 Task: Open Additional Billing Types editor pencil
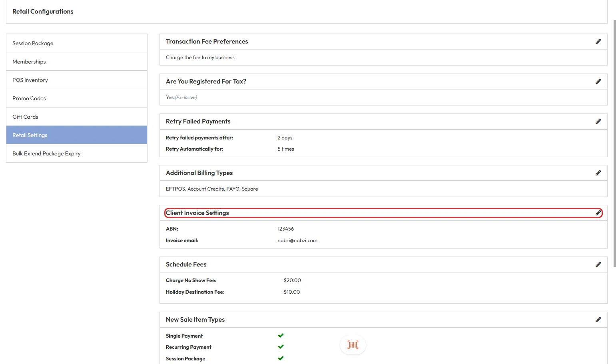(598, 173)
